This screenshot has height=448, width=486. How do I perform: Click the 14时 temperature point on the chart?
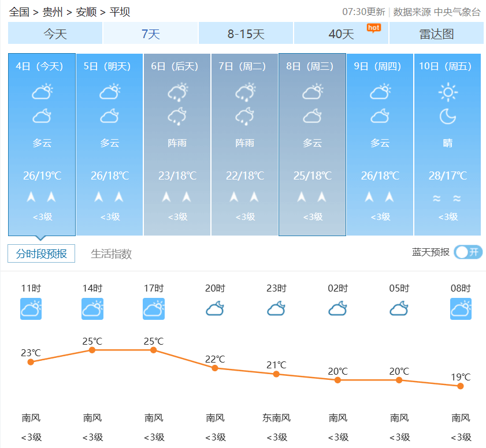coord(92,350)
